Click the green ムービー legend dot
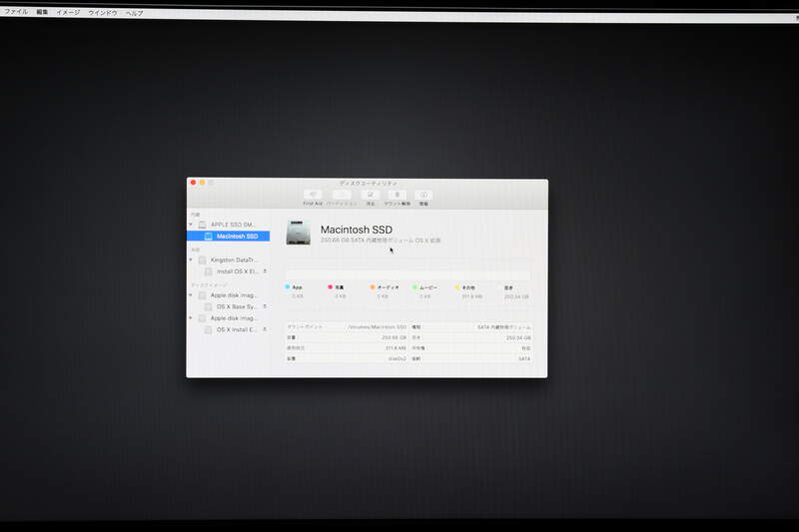Screen dimensions: 799x532 (x=414, y=287)
